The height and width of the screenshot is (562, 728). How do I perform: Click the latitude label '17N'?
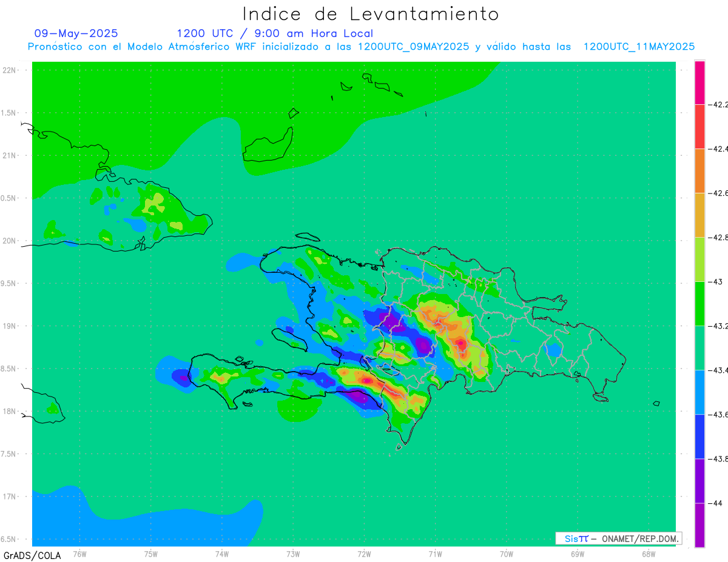(x=10, y=497)
